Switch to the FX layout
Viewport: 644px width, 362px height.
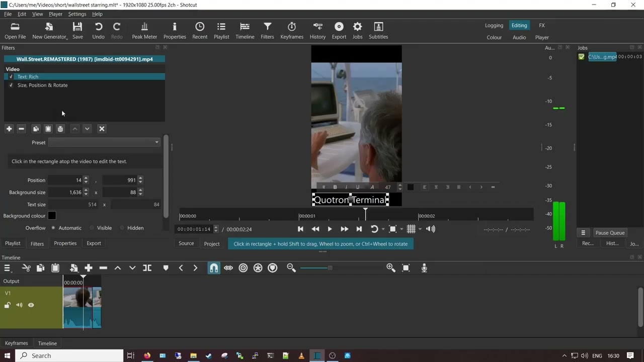pyautogui.click(x=542, y=26)
